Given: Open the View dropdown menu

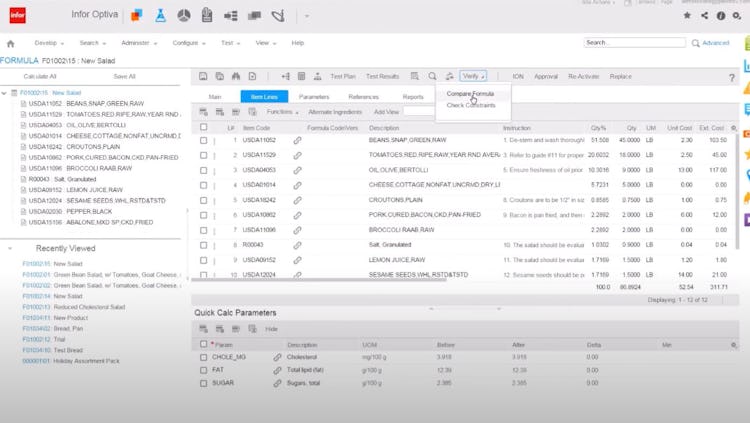Looking at the screenshot, I should pos(265,43).
